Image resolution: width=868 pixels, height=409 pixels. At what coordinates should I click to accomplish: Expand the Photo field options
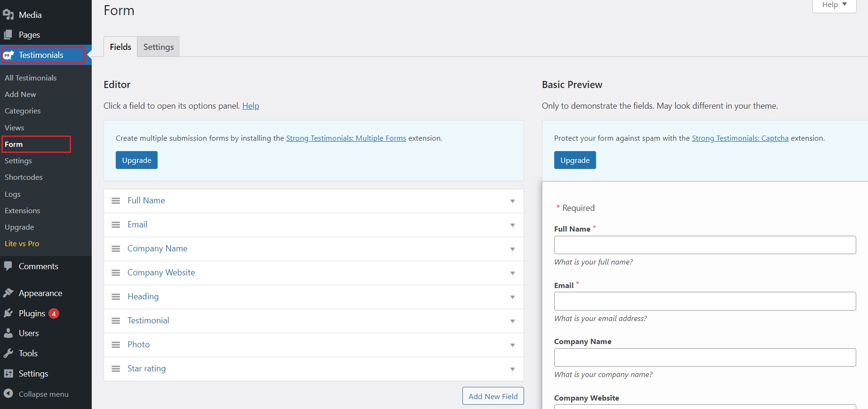point(512,345)
